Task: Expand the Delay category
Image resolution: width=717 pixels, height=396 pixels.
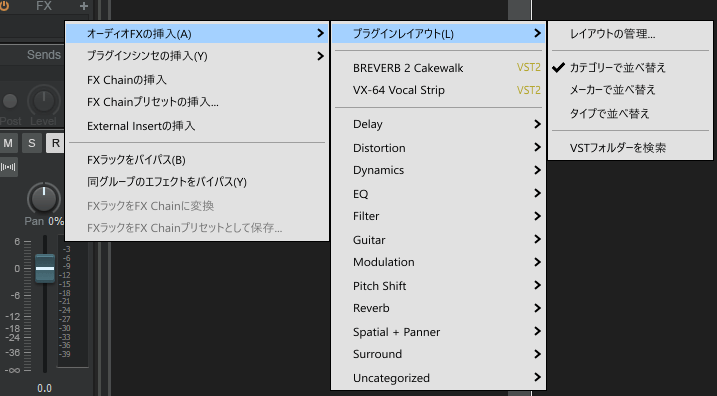Action: (438, 124)
